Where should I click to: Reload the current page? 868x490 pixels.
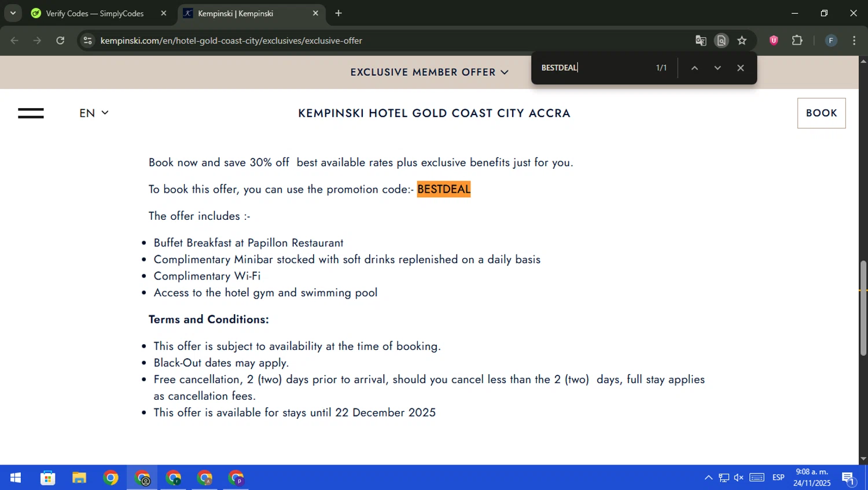coord(60,40)
